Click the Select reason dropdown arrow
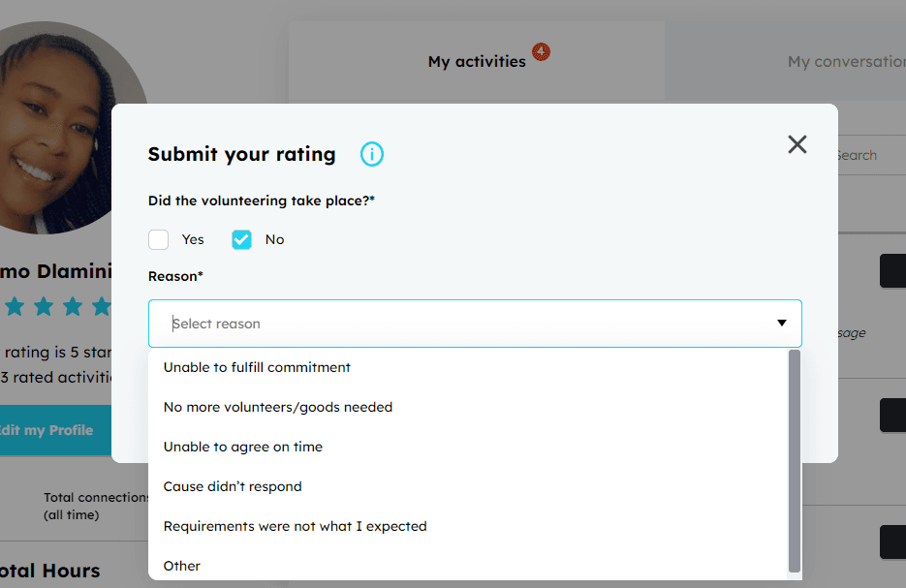 tap(781, 323)
